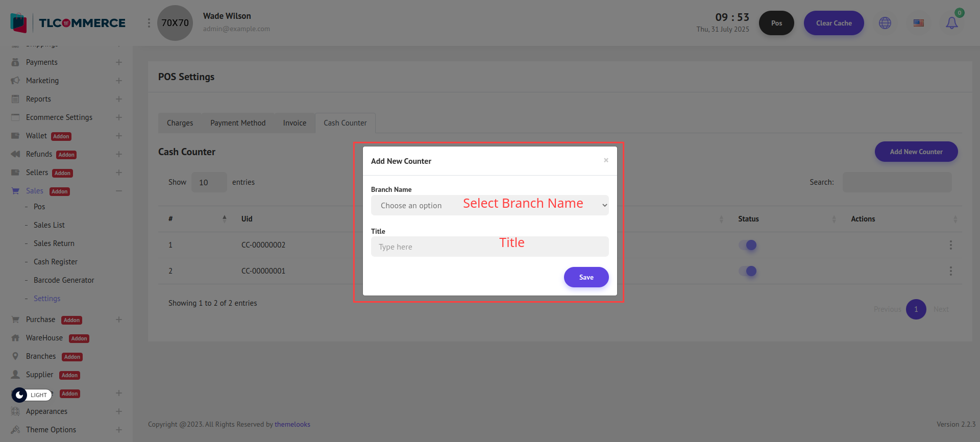The image size is (980, 442).
Task: Open Cash Register in the sidebar
Action: 56,262
